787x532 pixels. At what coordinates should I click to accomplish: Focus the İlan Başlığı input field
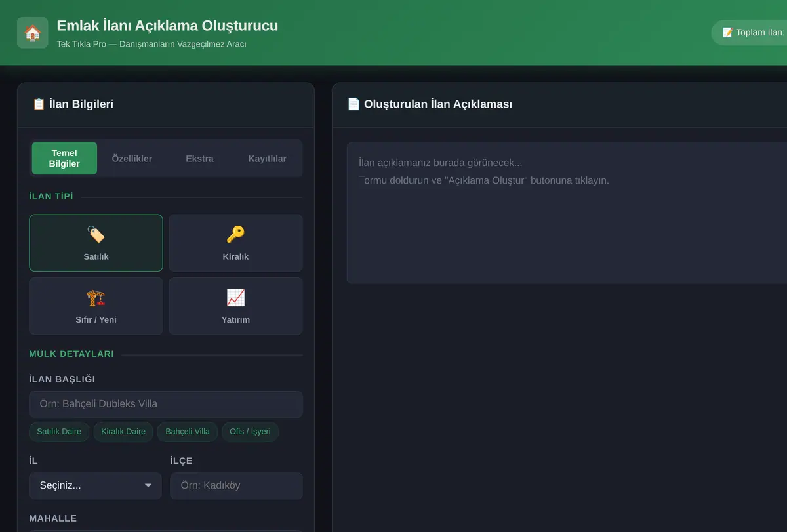tap(166, 404)
